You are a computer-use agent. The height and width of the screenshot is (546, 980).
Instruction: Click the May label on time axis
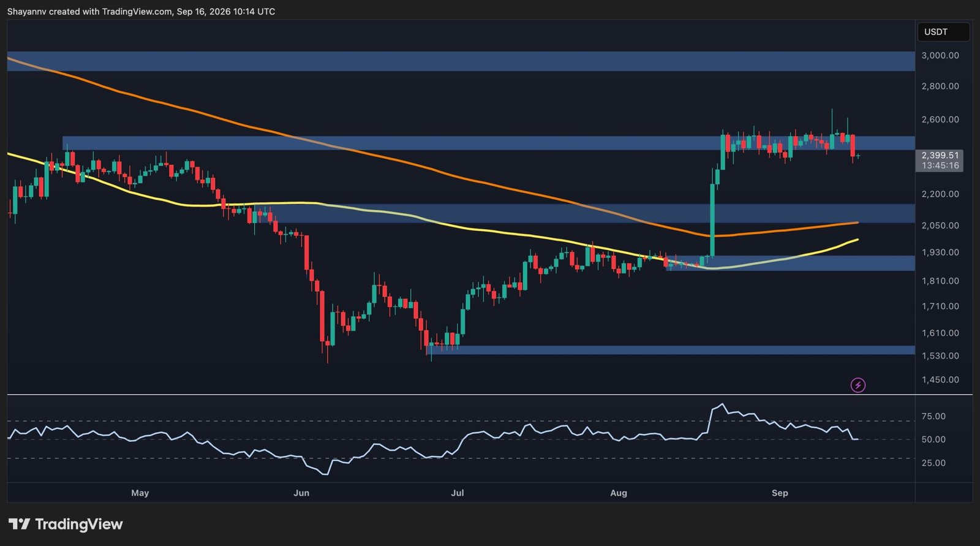point(140,493)
